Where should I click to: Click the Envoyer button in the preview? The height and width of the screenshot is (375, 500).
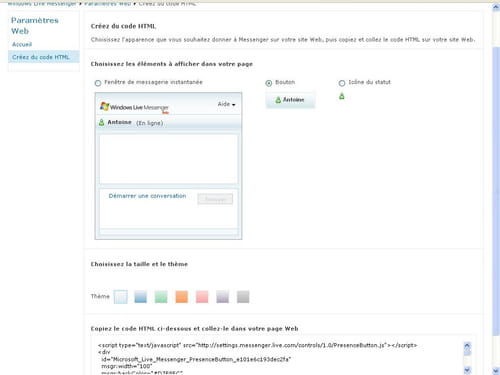(x=215, y=199)
